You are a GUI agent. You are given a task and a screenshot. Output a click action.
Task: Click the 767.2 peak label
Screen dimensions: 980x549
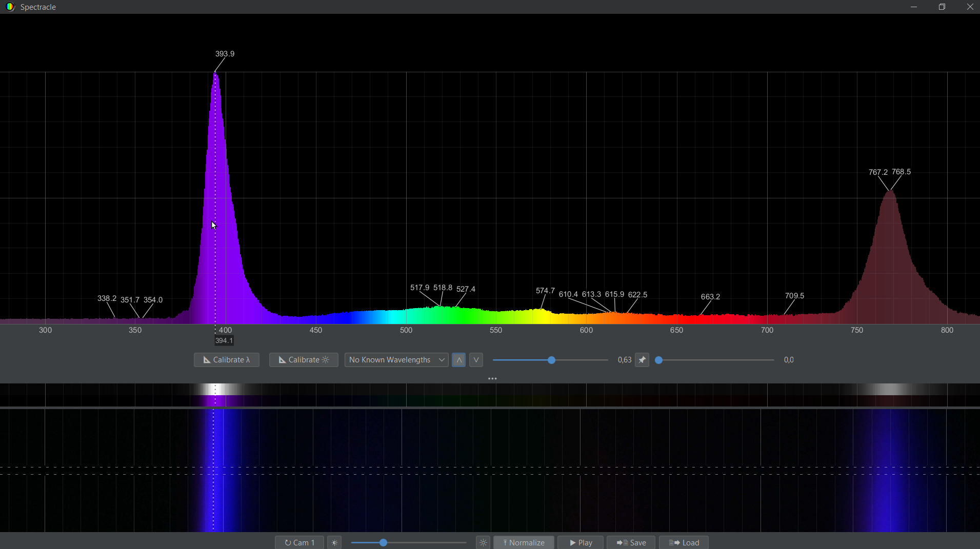(x=878, y=172)
